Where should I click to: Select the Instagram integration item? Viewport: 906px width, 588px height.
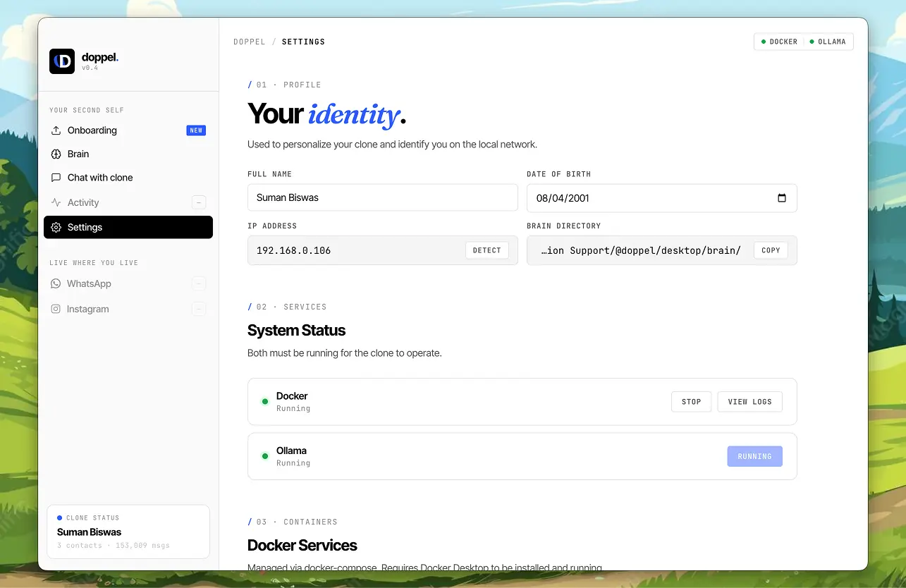128,309
